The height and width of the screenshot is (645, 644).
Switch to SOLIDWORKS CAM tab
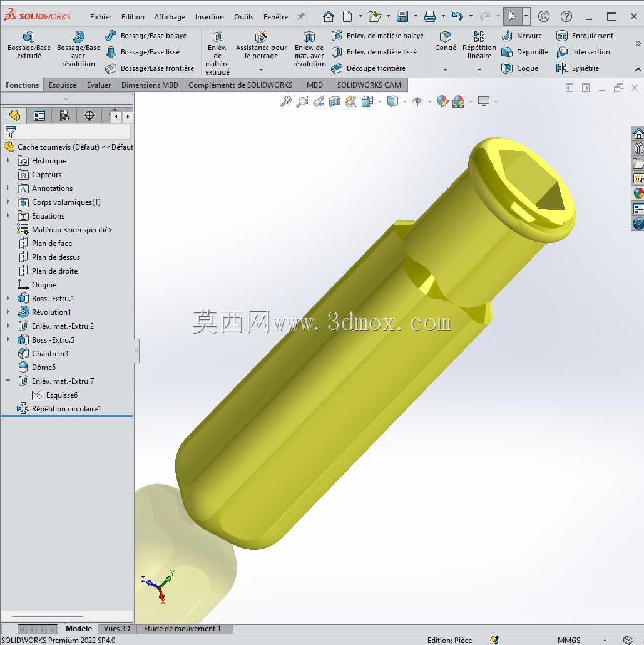tap(369, 85)
